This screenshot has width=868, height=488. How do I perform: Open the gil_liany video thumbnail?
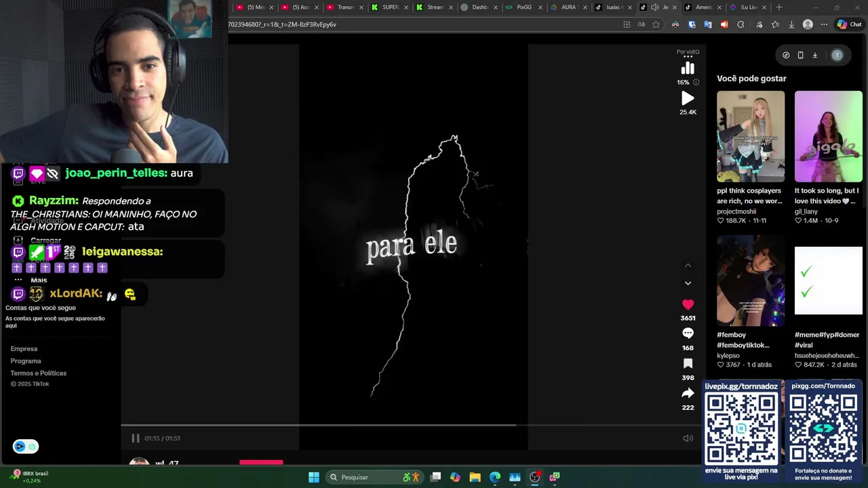click(x=829, y=136)
